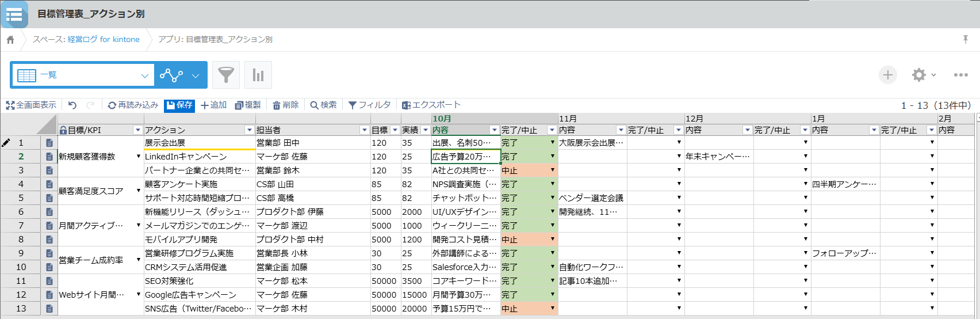Select the cell CRMシステム活用促進
The height and width of the screenshot is (319, 980).
(200, 267)
